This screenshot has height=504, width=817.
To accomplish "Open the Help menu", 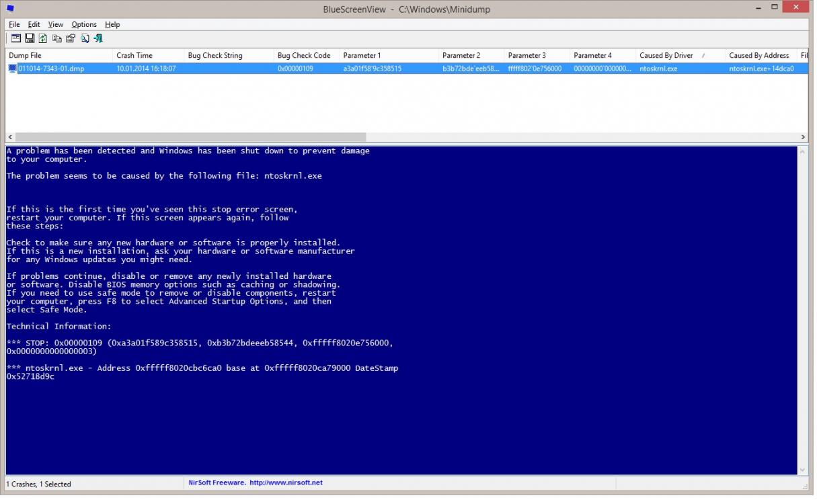I will [112, 24].
